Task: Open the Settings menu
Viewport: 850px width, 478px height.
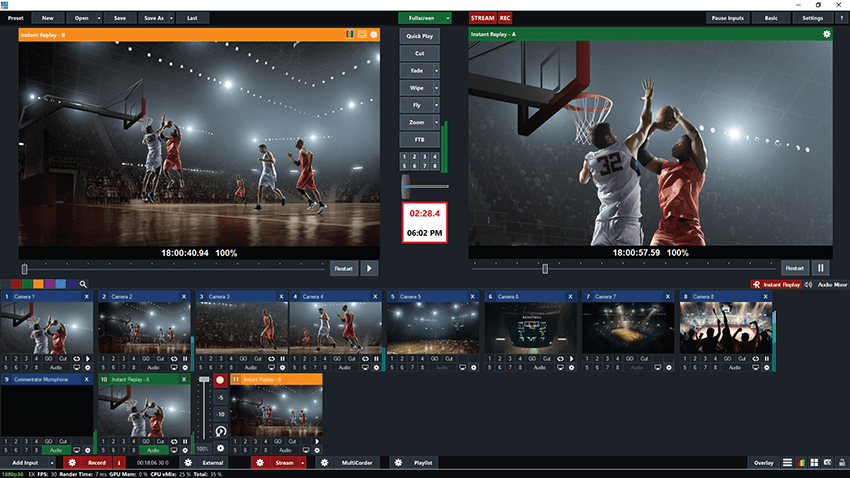Action: click(x=812, y=18)
